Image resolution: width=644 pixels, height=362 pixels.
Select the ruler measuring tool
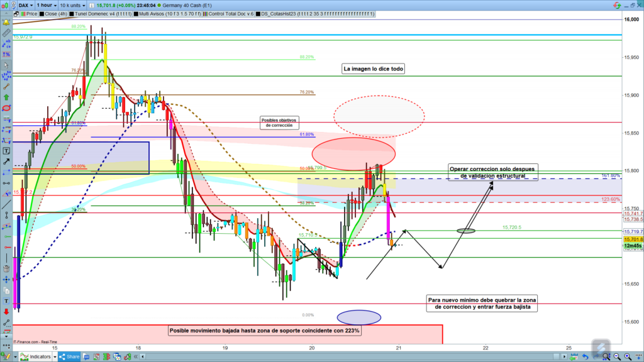[x=6, y=32]
